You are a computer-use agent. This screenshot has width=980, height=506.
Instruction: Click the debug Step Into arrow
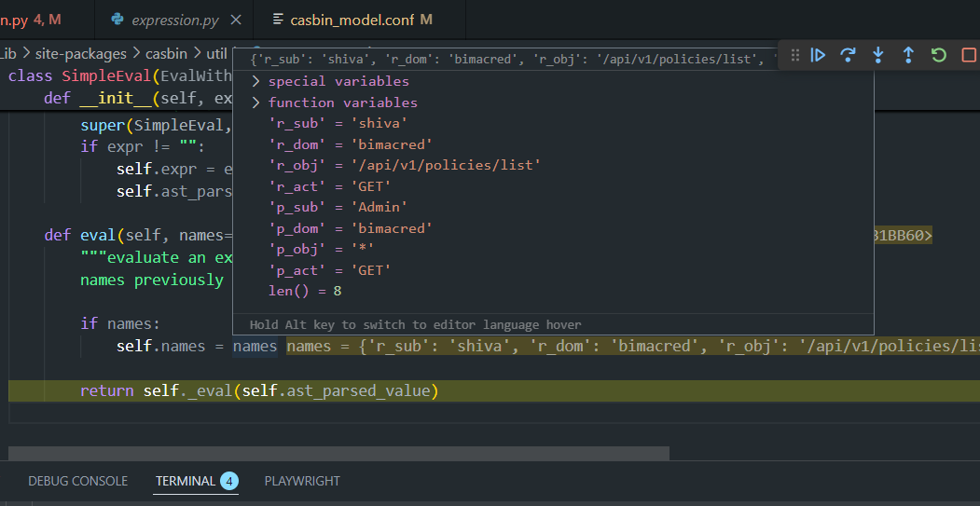pyautogui.click(x=878, y=55)
